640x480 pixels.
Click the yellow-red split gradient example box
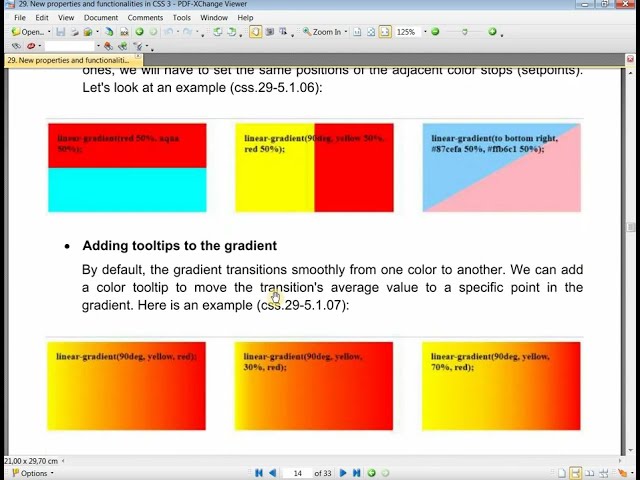[x=314, y=168]
